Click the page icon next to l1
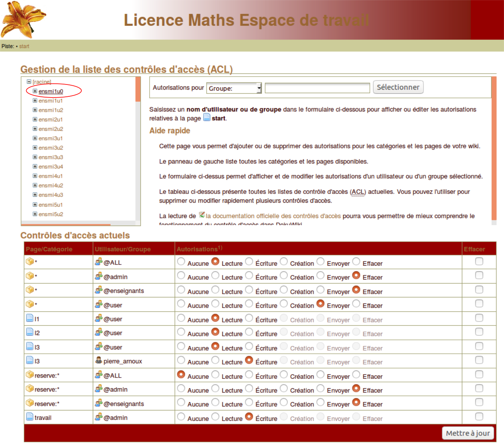The image size is (504, 445). coord(30,318)
